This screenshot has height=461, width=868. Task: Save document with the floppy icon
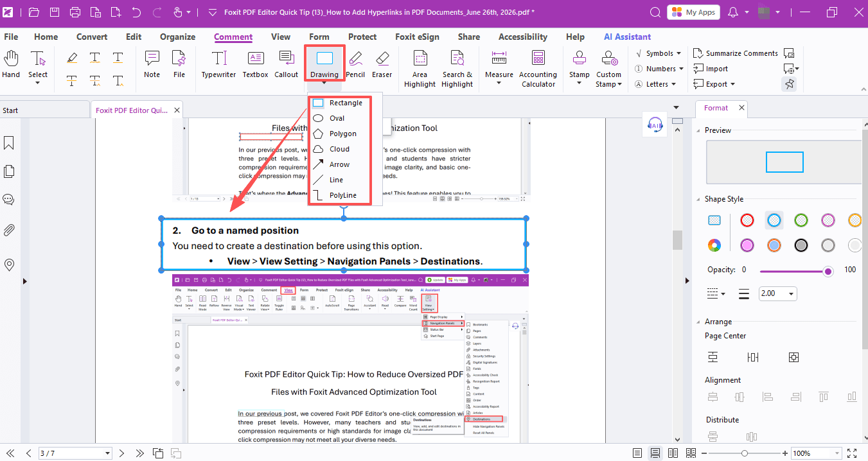click(x=55, y=12)
